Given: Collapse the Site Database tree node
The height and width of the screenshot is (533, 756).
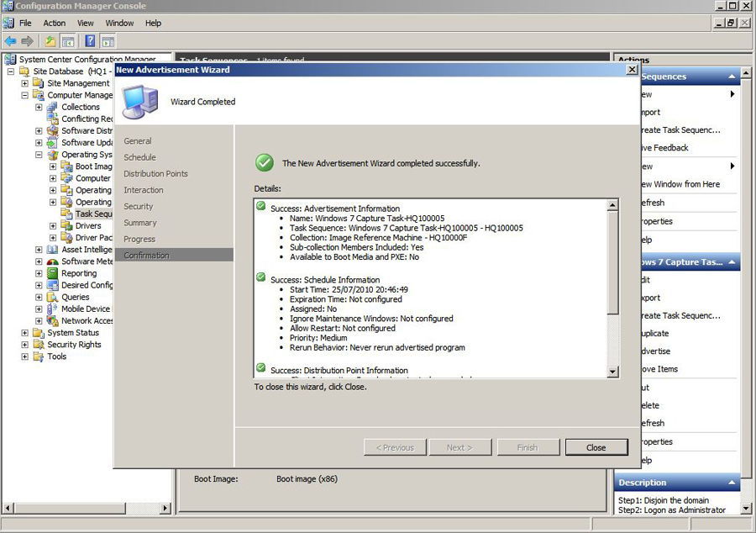Looking at the screenshot, I should pos(11,71).
